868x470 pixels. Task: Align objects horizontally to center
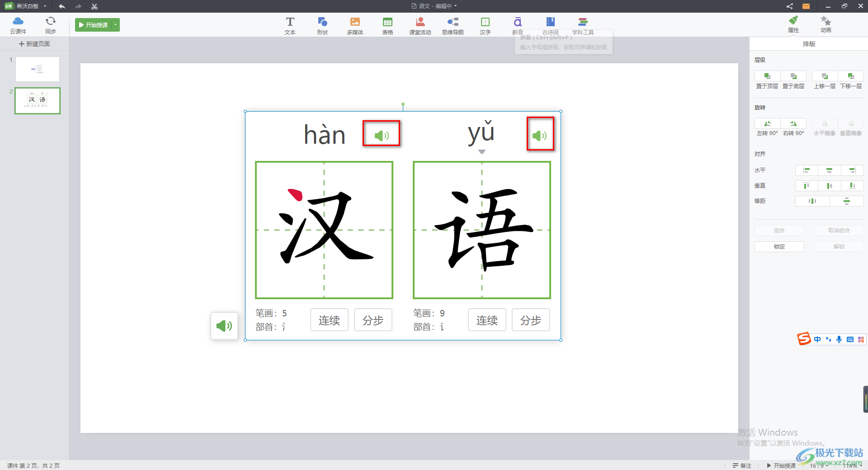[830, 170]
